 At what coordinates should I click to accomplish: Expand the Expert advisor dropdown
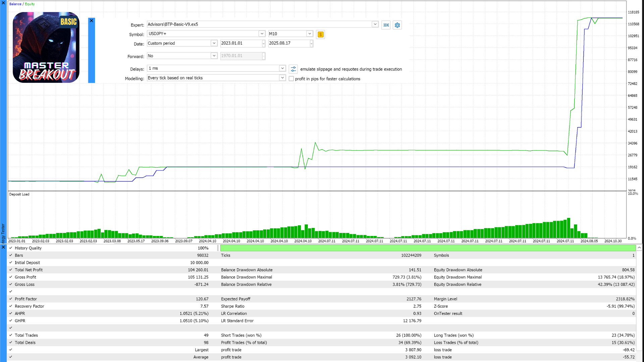tap(375, 24)
